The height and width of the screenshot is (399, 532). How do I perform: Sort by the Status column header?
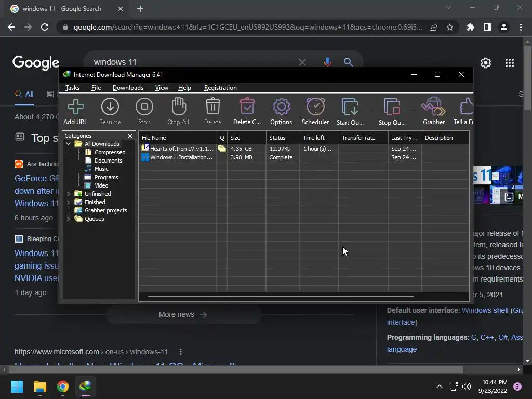(283, 138)
